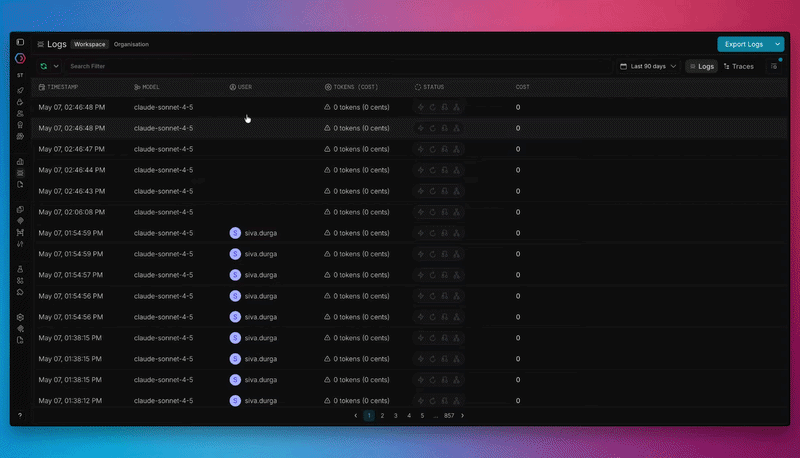Click the colorful hexagon app logo
The height and width of the screenshot is (458, 800).
(x=20, y=59)
